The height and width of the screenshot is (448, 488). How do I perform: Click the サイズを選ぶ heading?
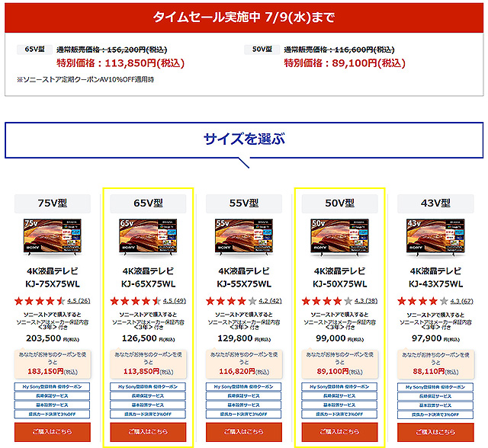tap(244, 139)
